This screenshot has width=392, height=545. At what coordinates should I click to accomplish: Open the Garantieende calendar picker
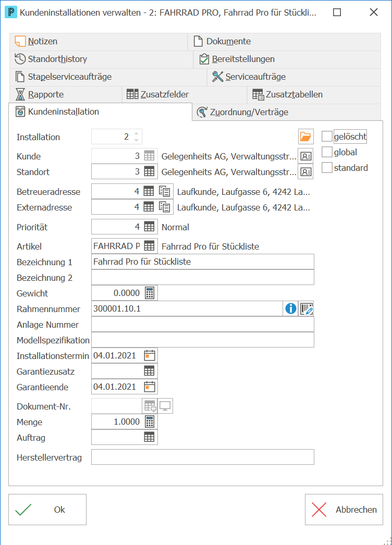click(x=150, y=387)
